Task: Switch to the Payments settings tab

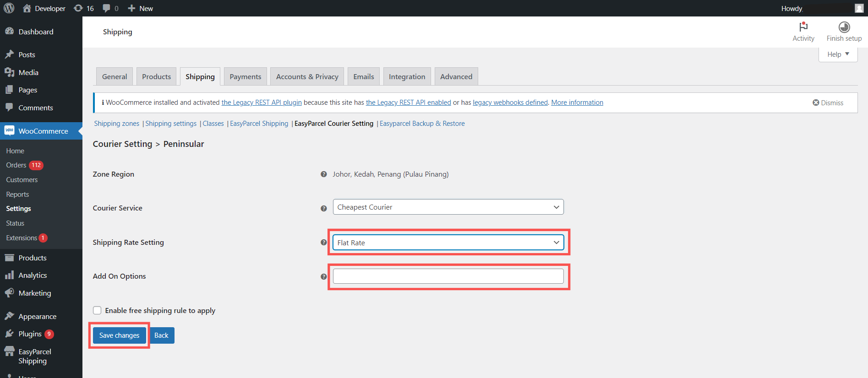Action: click(x=246, y=76)
